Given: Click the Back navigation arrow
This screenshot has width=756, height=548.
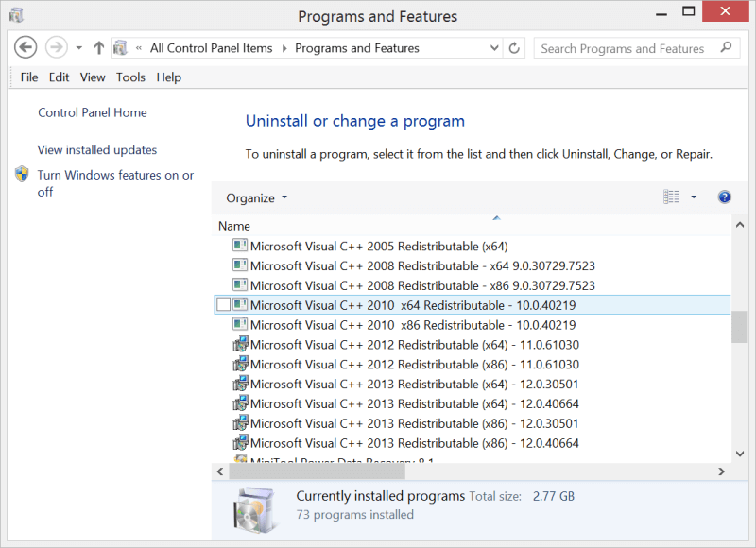Looking at the screenshot, I should tap(26, 48).
